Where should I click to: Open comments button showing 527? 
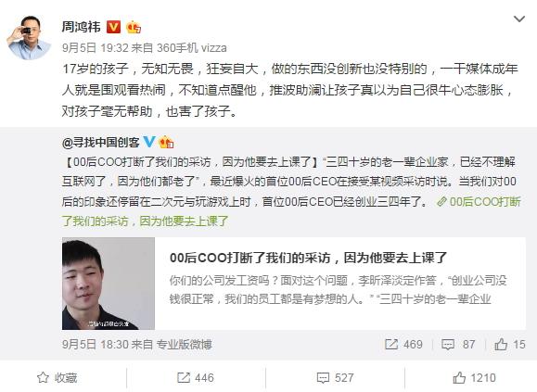point(335,377)
